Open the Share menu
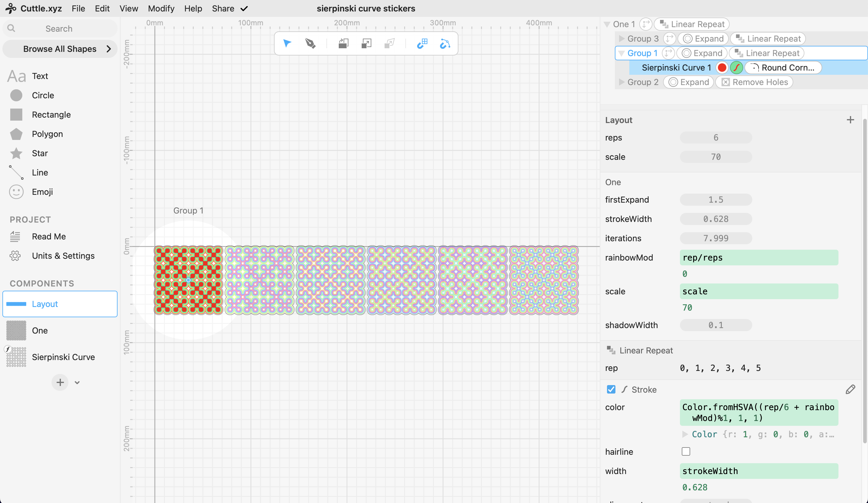Viewport: 868px width, 503px height. [223, 8]
